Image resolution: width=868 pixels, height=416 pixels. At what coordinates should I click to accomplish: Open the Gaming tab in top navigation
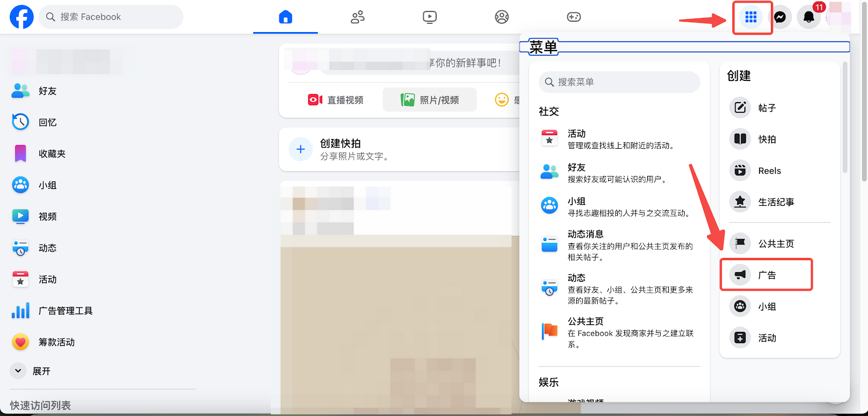click(x=574, y=17)
